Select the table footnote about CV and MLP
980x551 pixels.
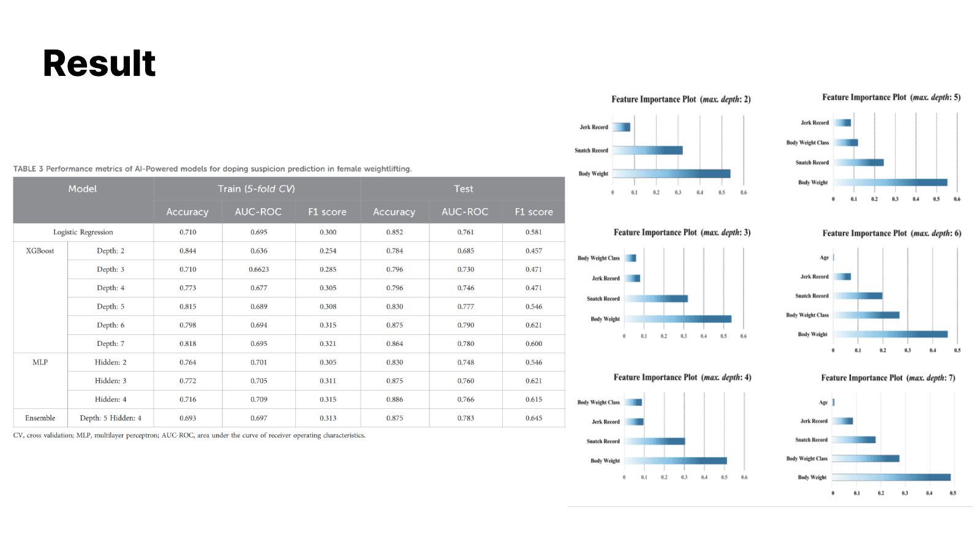[x=189, y=435]
